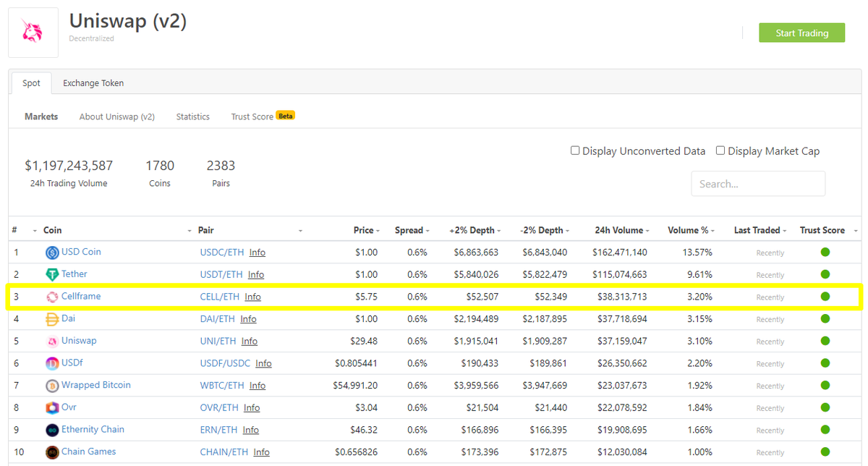Click the Tether coin icon
The image size is (868, 466).
pos(52,275)
